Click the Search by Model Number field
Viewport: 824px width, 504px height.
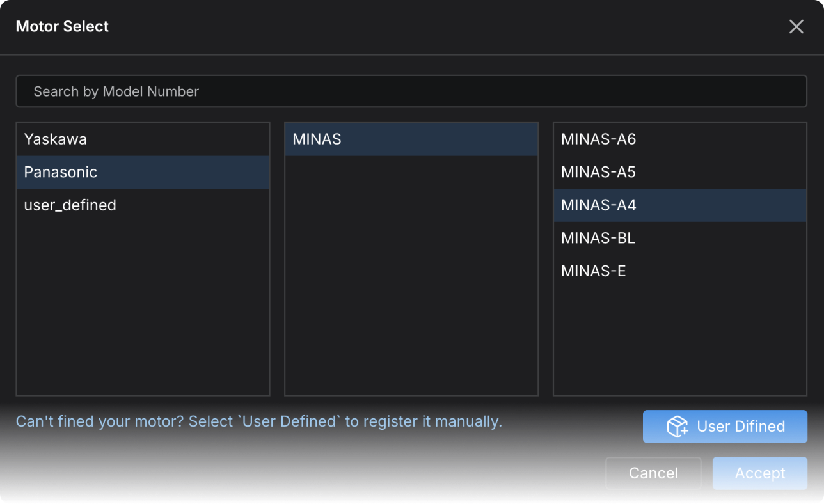[x=411, y=91]
